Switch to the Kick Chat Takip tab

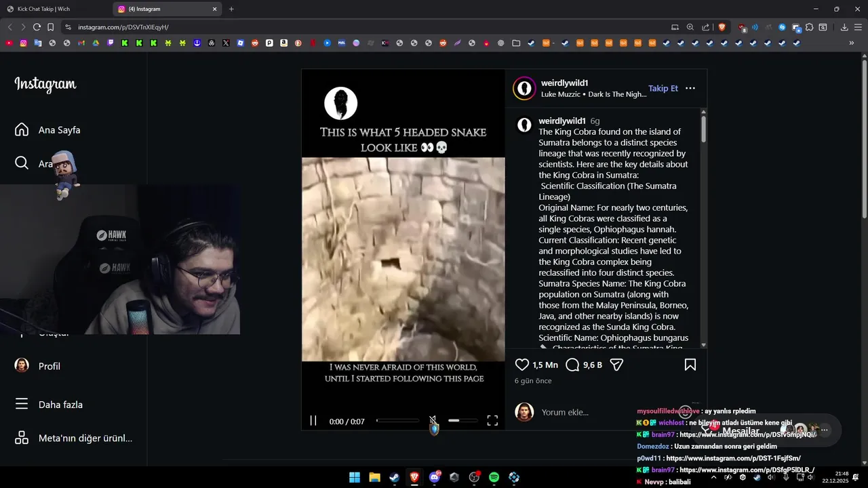click(x=56, y=9)
